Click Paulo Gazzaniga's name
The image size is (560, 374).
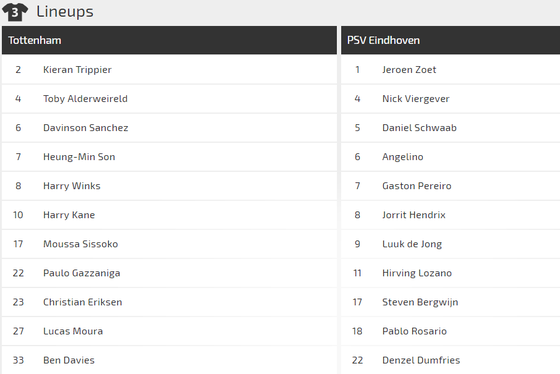pos(81,273)
